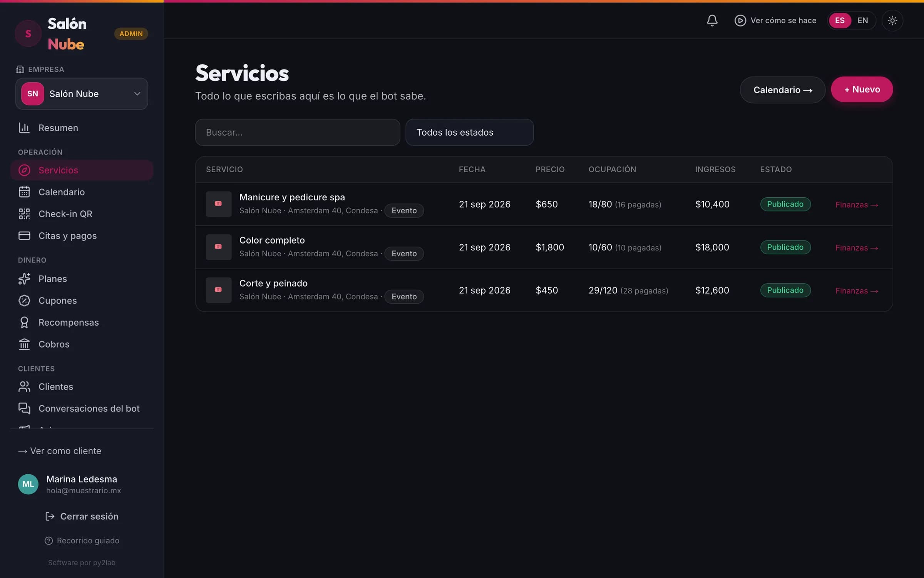Click the Calendario calendar icon in sidebar
This screenshot has height=578, width=924.
pos(24,192)
